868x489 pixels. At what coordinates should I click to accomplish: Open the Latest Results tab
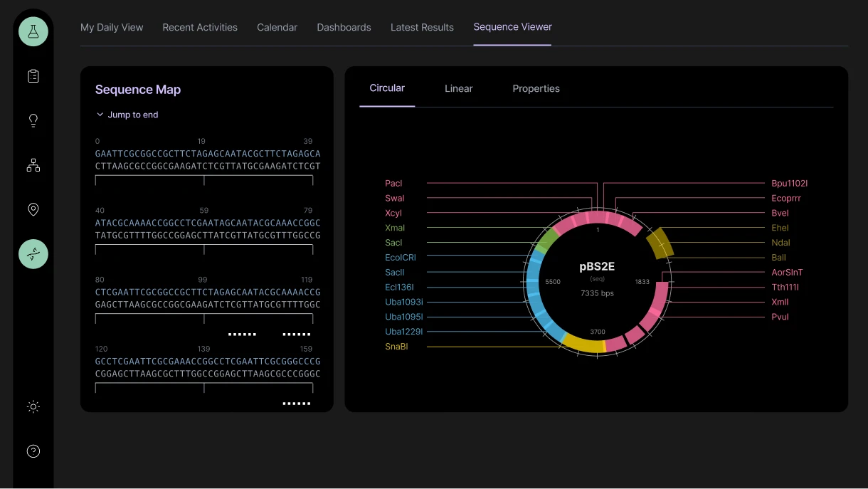(x=422, y=28)
